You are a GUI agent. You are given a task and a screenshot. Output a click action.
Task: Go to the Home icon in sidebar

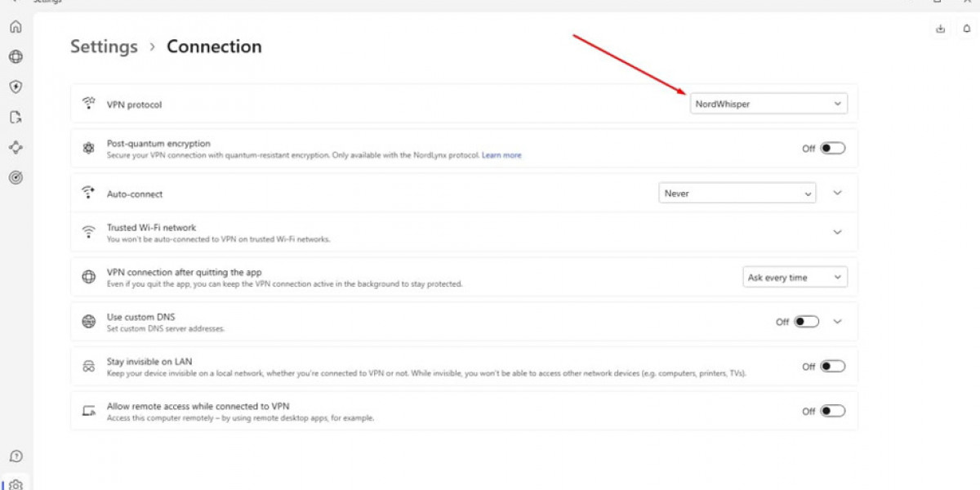pyautogui.click(x=16, y=27)
